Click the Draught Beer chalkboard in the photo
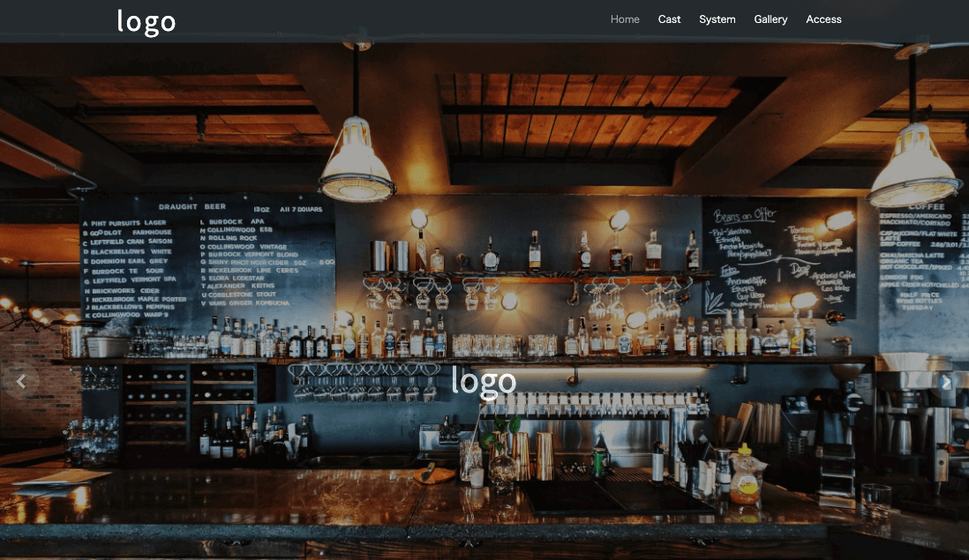 tap(207, 260)
